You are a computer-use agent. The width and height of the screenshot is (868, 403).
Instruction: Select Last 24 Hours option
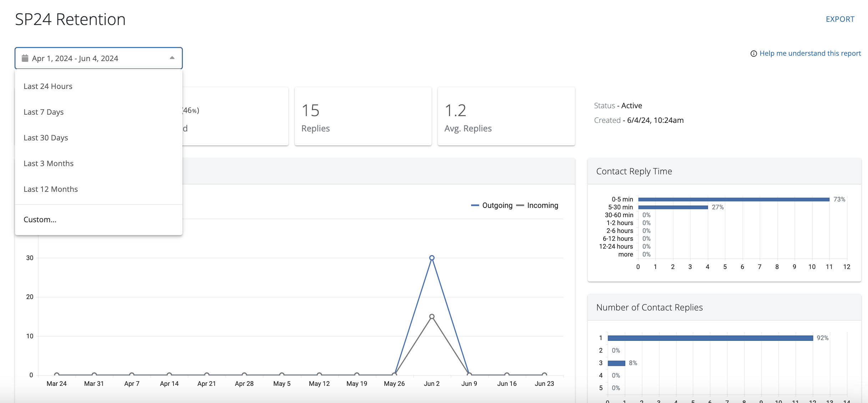48,86
